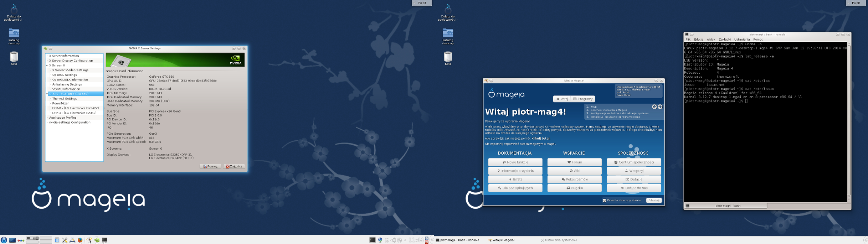Open the Kosz trash icon on right desktop
Screen dimensions: 868x244
[x=448, y=58]
